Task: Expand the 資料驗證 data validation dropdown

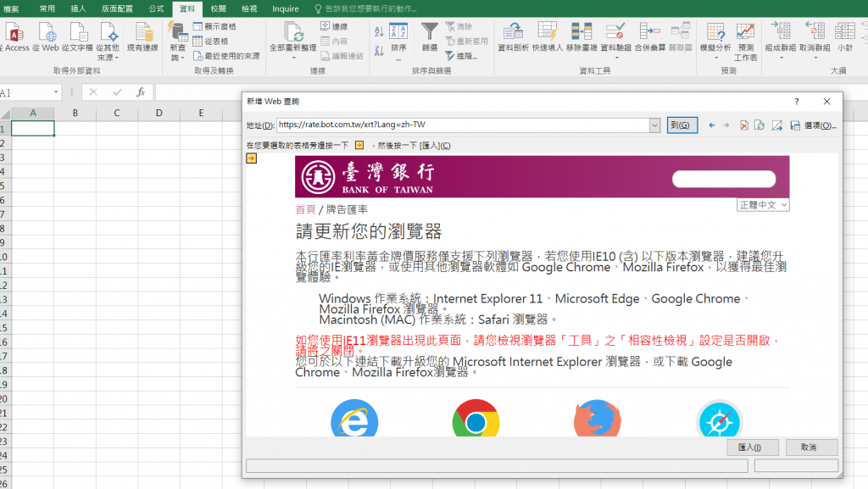Action: point(615,58)
